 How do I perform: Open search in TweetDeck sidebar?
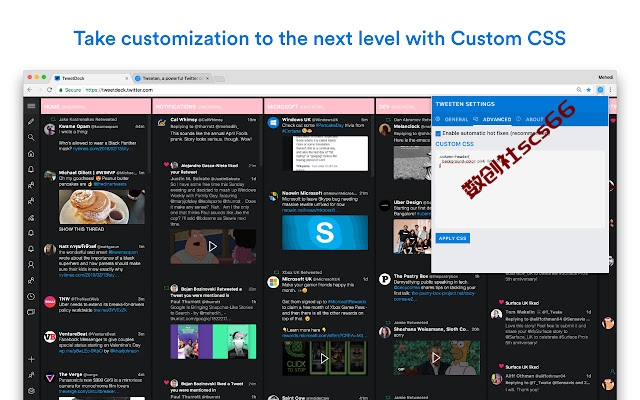(31, 138)
